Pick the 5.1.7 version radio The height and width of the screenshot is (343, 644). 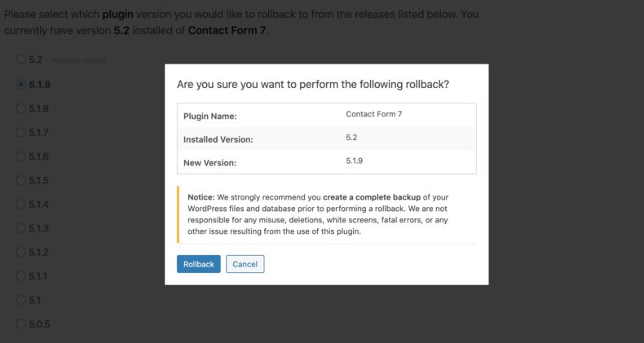20,132
